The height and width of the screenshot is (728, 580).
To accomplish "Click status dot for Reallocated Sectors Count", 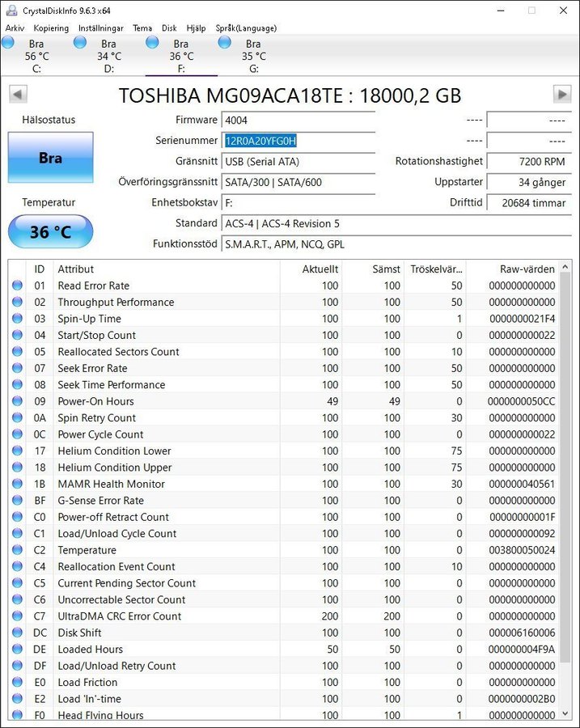I will click(18, 352).
